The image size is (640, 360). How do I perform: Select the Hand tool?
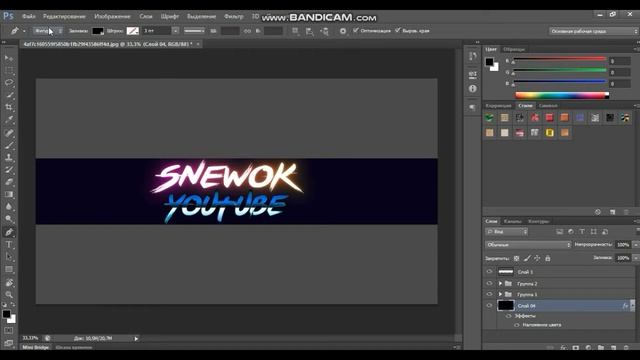point(9,282)
